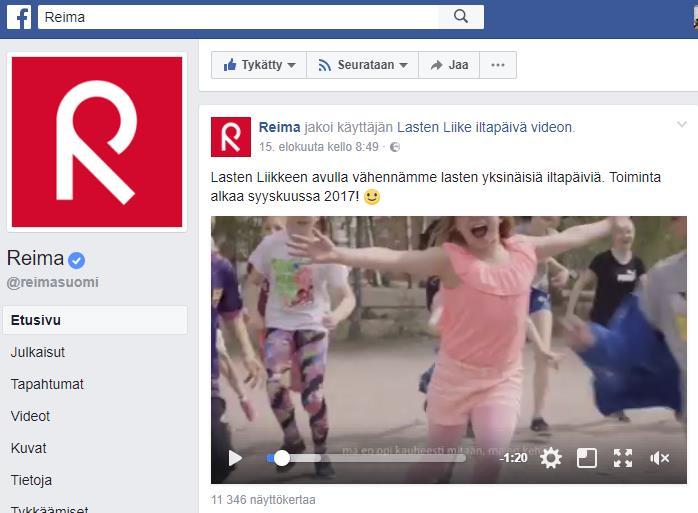
Task: Click the remaining time -1:20 label
Action: coord(513,458)
